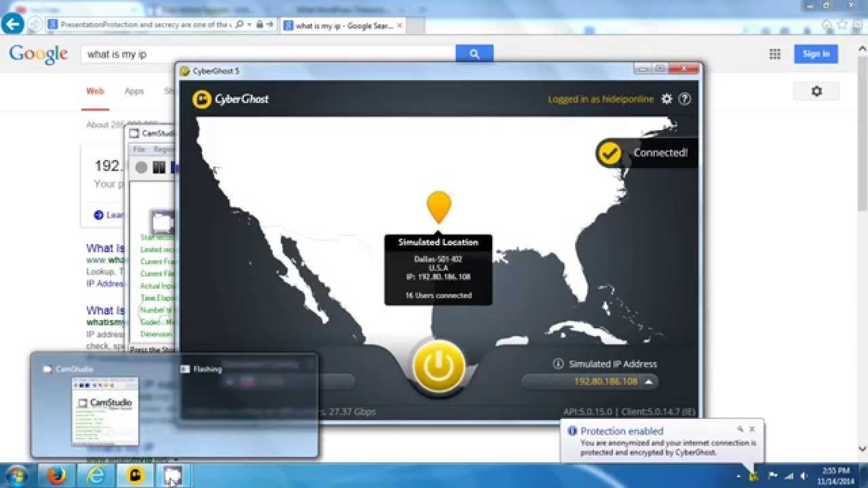Select the IP 192.80.186.108 value field

point(590,382)
